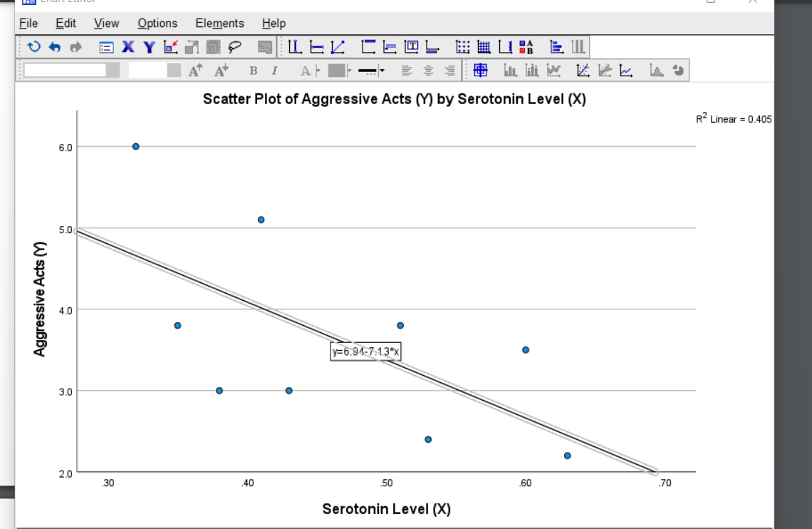Image resolution: width=812 pixels, height=529 pixels.
Task: Click the 5.0 label on Y axis
Action: [66, 230]
